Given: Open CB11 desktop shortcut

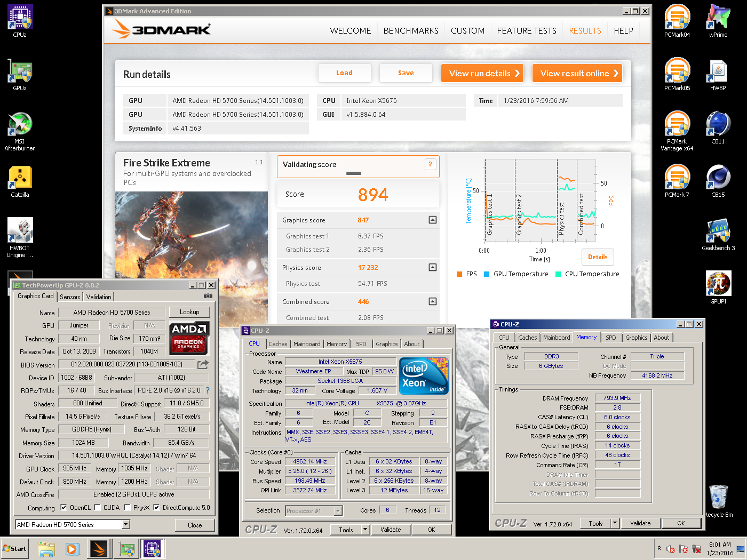Looking at the screenshot, I should pos(718,128).
